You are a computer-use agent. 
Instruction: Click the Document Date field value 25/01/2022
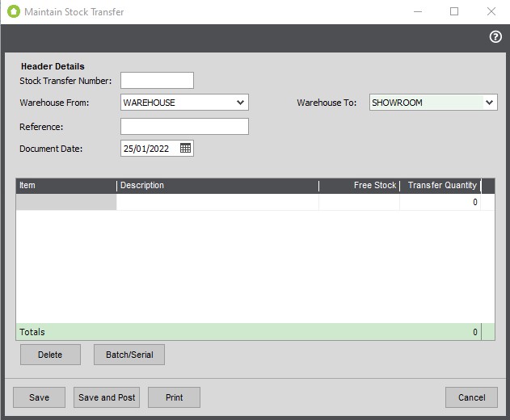pos(146,149)
